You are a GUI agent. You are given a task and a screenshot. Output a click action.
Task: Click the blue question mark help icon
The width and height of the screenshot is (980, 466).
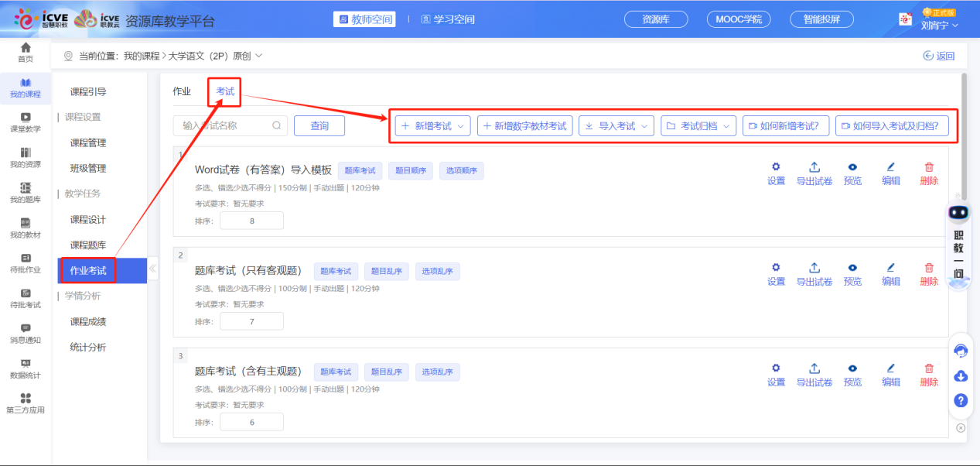961,400
